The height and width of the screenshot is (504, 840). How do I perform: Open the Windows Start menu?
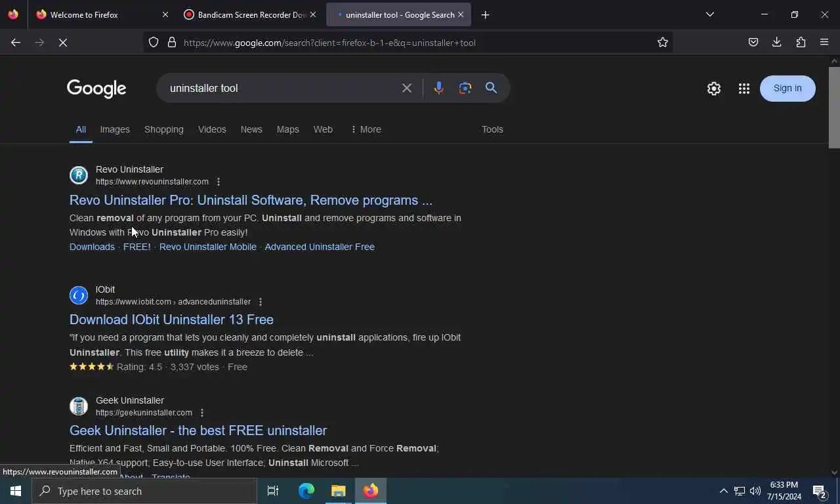click(16, 491)
